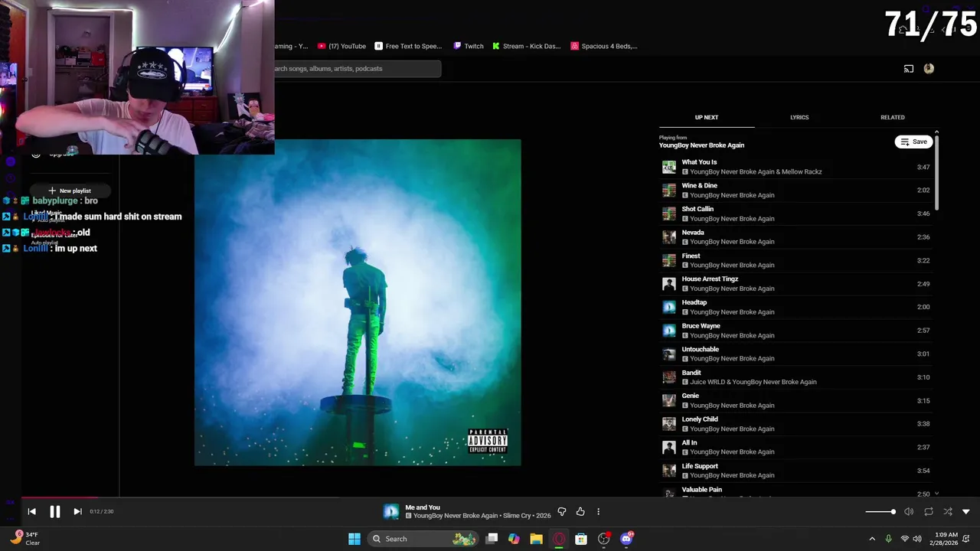
Task: Open the Windows Start menu
Action: click(x=354, y=539)
